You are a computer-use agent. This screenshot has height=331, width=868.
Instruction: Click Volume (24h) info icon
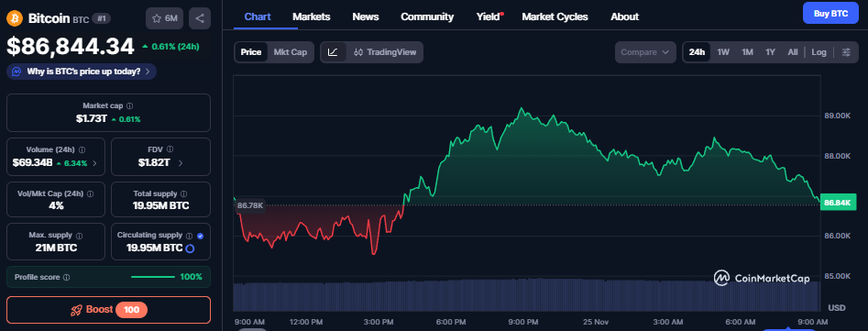(x=82, y=149)
